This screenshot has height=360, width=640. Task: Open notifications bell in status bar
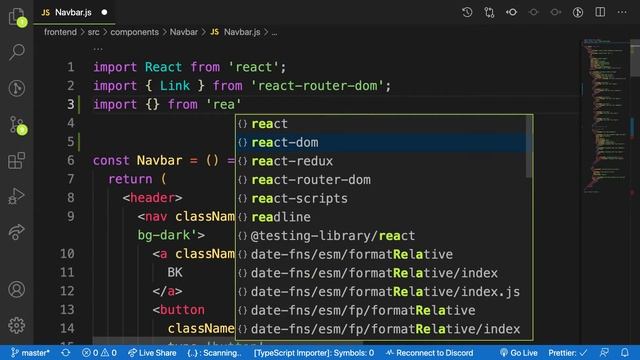tap(625, 353)
